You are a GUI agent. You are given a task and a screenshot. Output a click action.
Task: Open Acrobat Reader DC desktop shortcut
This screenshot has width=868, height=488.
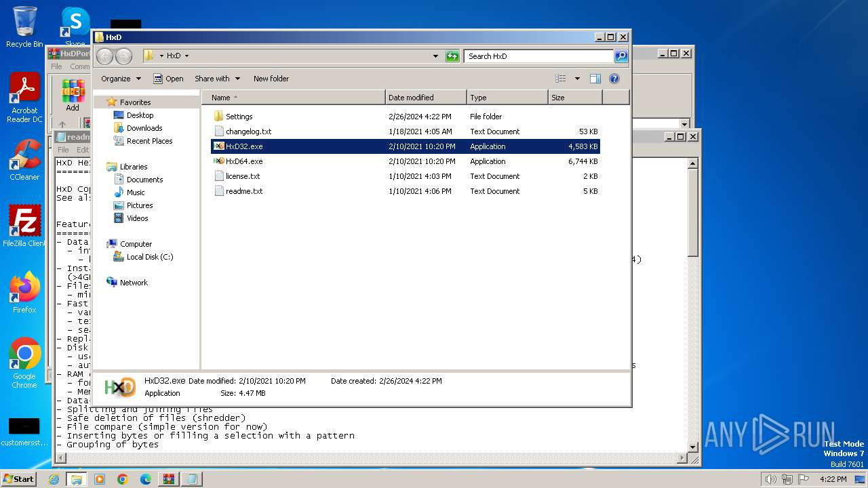coord(24,98)
